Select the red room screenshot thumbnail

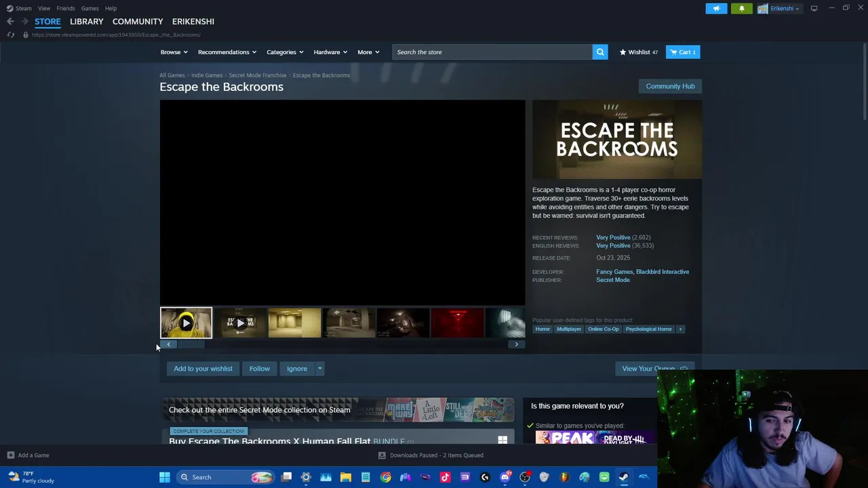(457, 323)
